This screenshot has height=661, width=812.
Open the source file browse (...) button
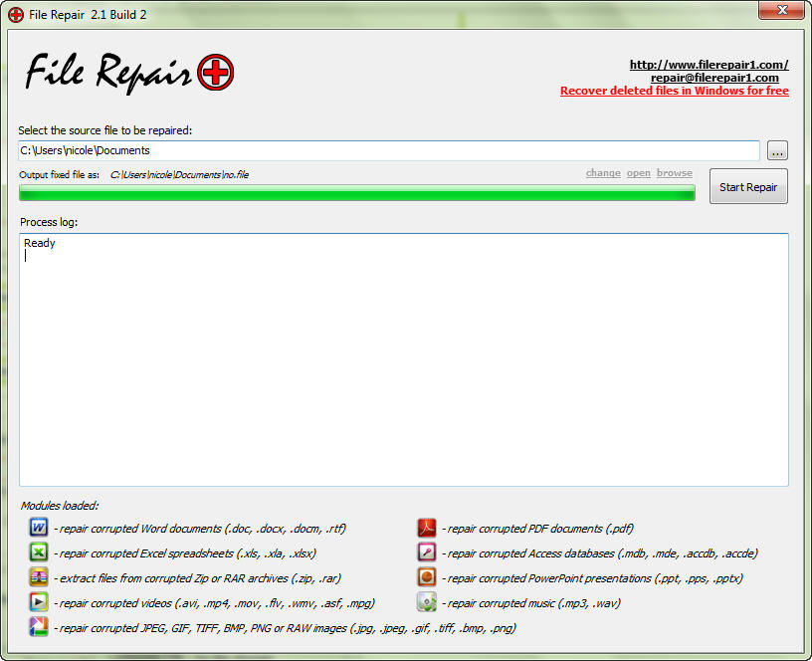coord(777,150)
